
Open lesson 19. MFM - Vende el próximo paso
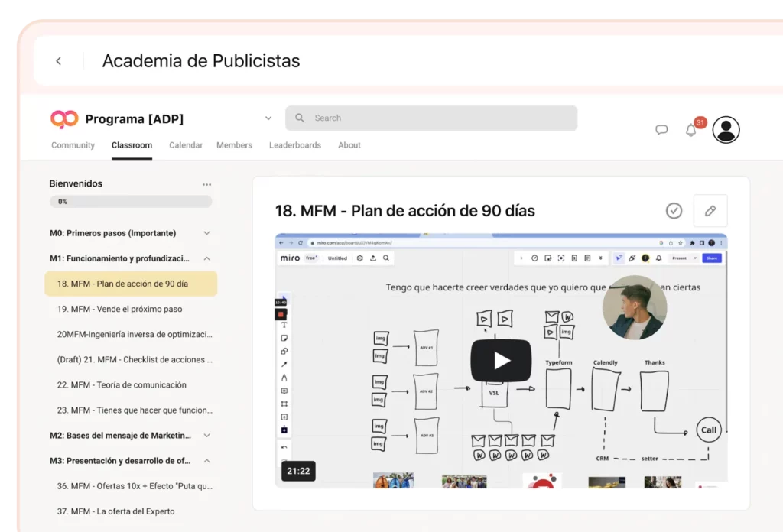tap(119, 310)
